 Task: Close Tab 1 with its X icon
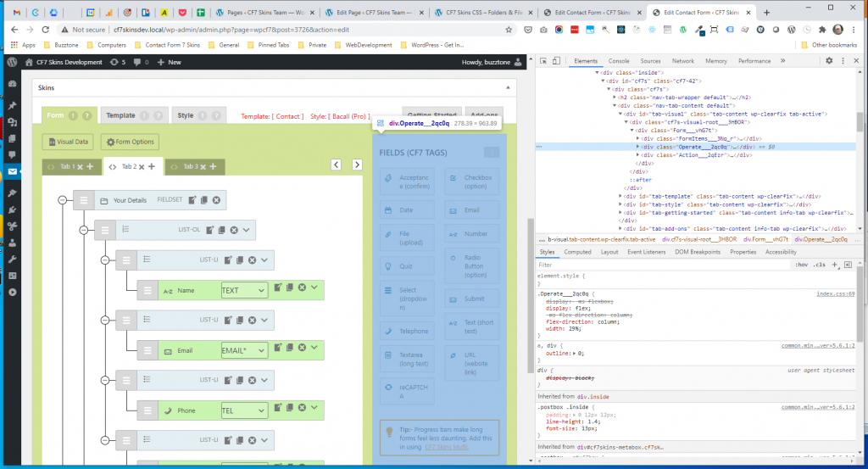[80, 167]
